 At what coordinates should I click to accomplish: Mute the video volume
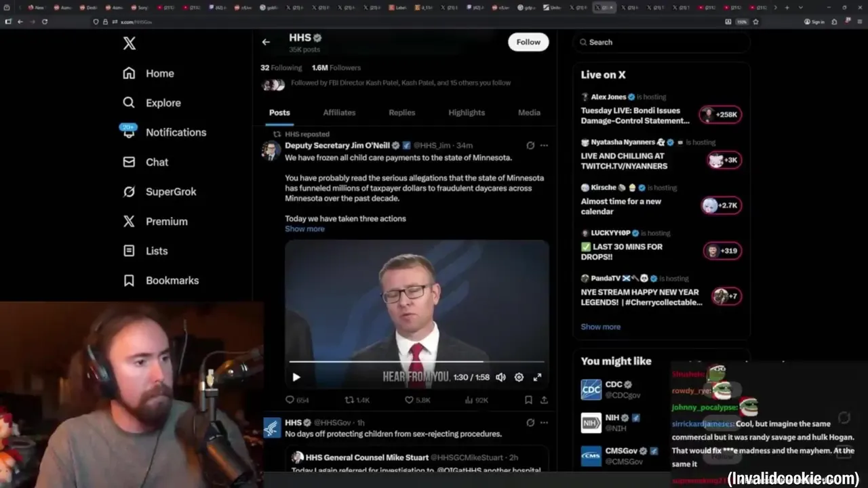500,378
